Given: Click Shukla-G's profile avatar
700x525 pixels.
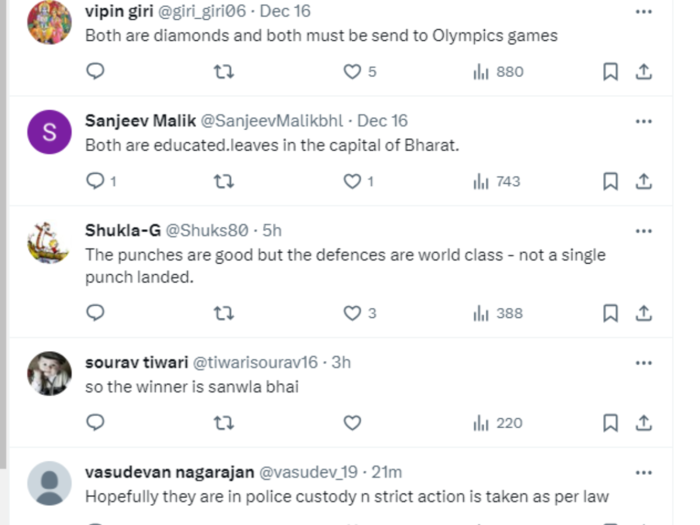Looking at the screenshot, I should coord(49,242).
